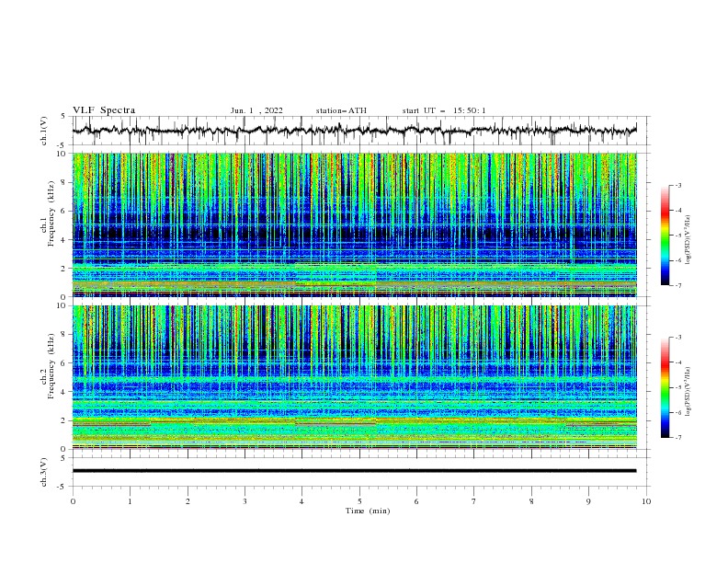This screenshot has height=563, width=728.
Task: Click the ch.2 spectrogram panel
Action: (354, 377)
